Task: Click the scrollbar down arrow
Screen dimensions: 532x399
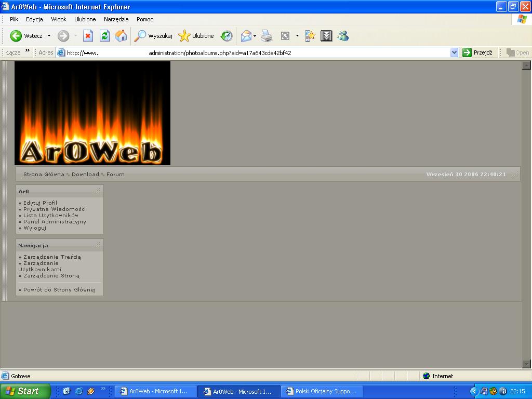Action: 526,364
